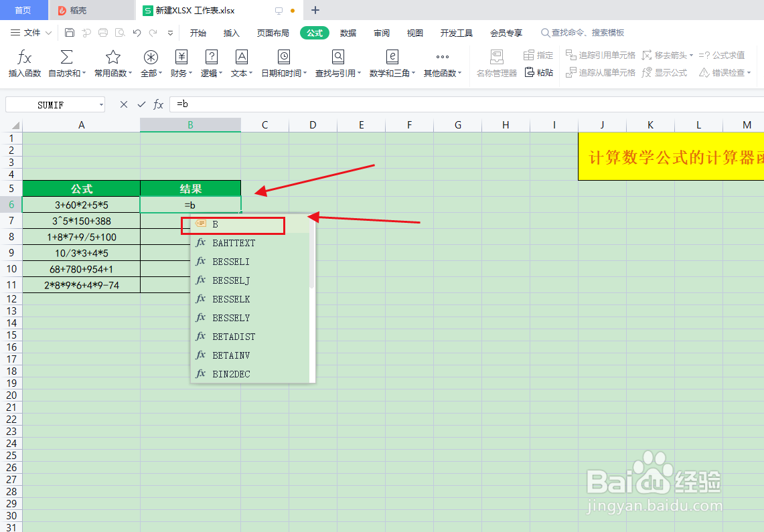
Task: Click the select-all corner triangle
Action: tap(15, 125)
